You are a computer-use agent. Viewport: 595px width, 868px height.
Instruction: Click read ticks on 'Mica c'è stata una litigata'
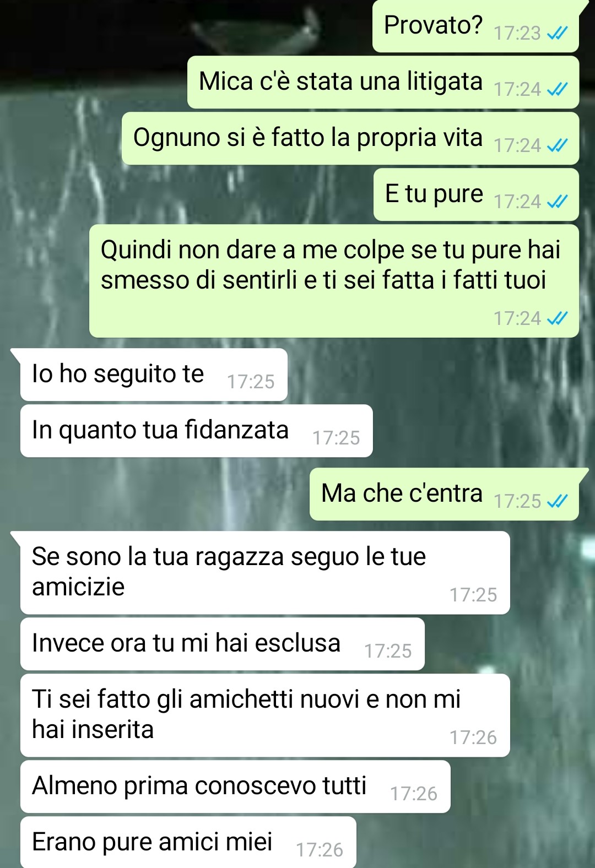(x=557, y=90)
